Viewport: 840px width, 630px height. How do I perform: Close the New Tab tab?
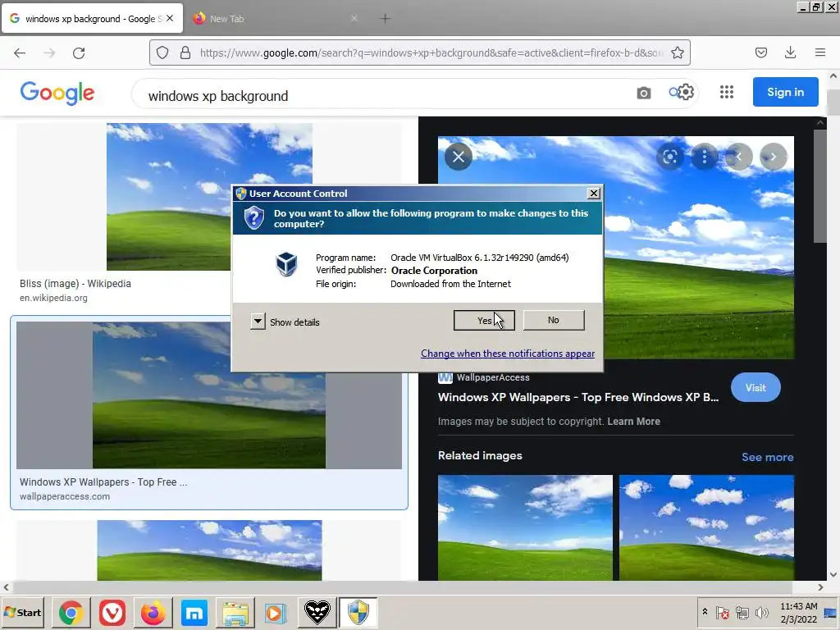click(x=354, y=18)
